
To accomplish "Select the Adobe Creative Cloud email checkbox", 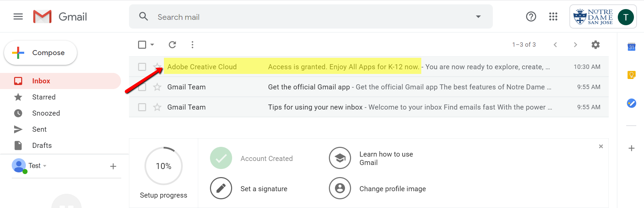I will [x=142, y=67].
